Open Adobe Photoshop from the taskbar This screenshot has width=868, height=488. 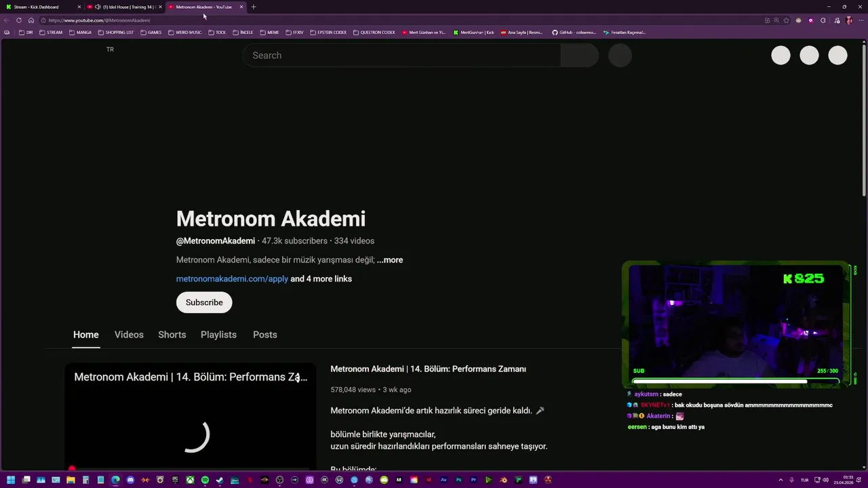458,480
